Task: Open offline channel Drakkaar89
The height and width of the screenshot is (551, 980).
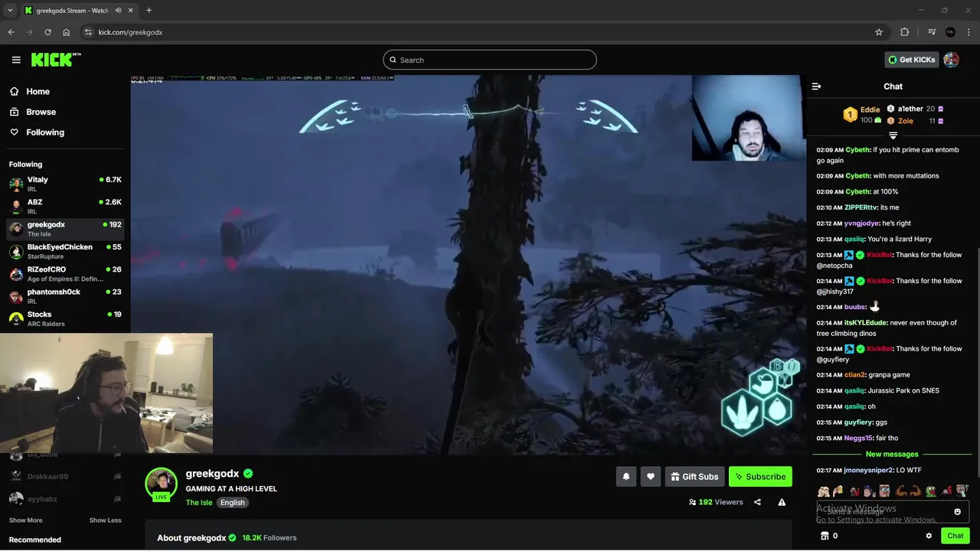Action: 65,476
